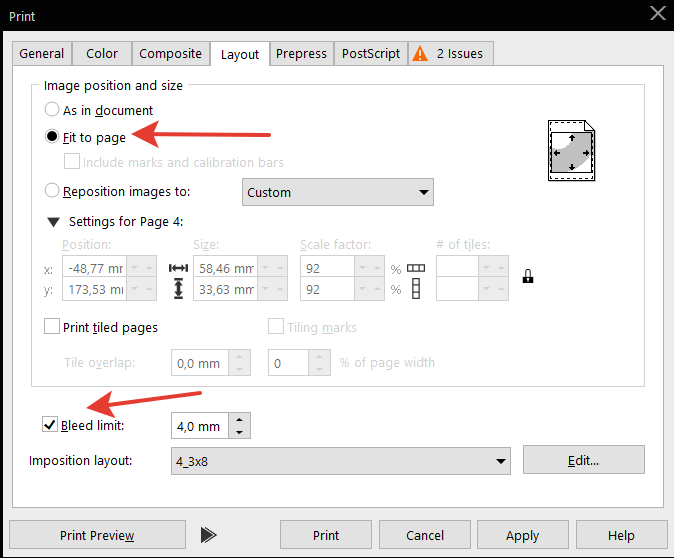Close the Print dialog
This screenshot has height=558, width=674.
658,13
